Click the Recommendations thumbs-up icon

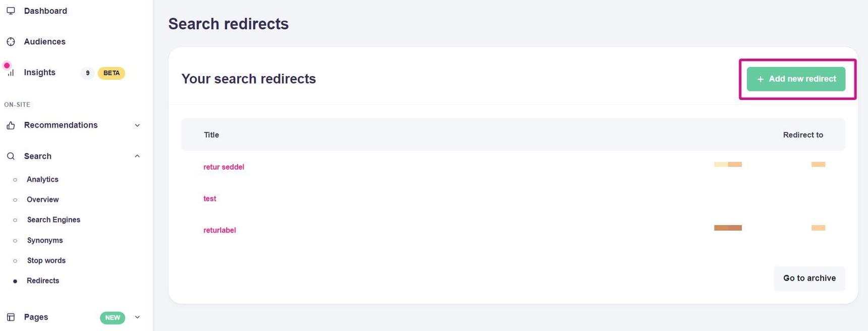point(11,126)
